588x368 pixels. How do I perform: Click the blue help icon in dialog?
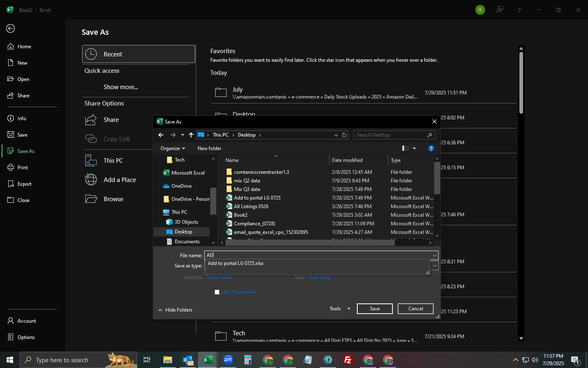pyautogui.click(x=431, y=148)
